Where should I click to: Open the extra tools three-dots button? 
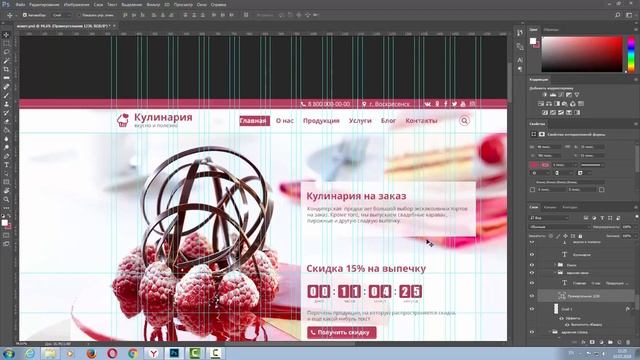tap(6, 208)
